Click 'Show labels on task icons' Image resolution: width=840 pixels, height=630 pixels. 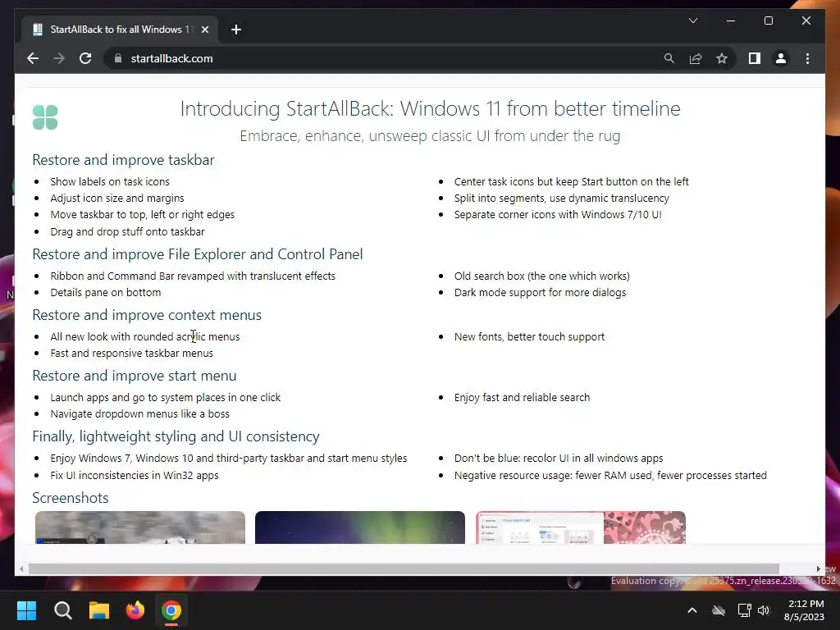(x=110, y=181)
